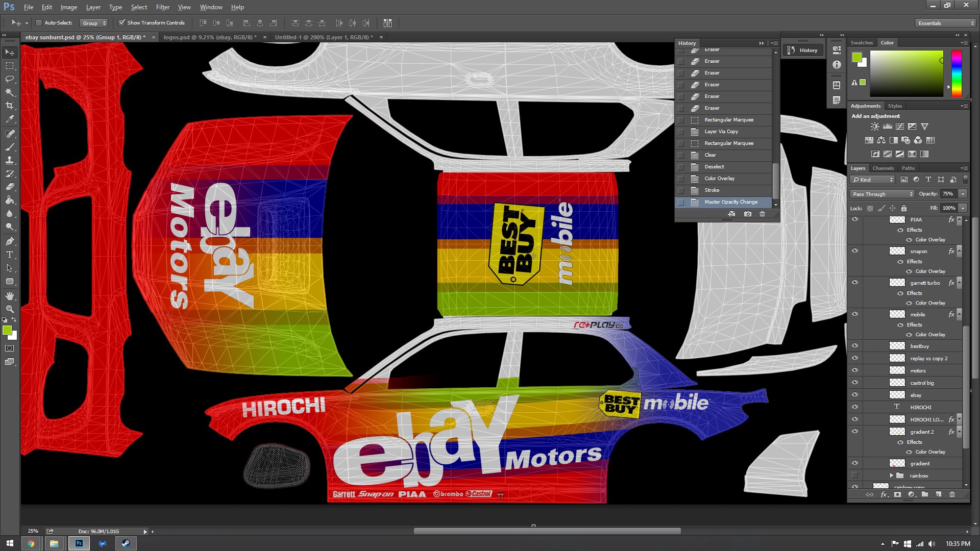The width and height of the screenshot is (980, 551).
Task: Delete layer with Layers panel trash icon
Action: pos(952,494)
